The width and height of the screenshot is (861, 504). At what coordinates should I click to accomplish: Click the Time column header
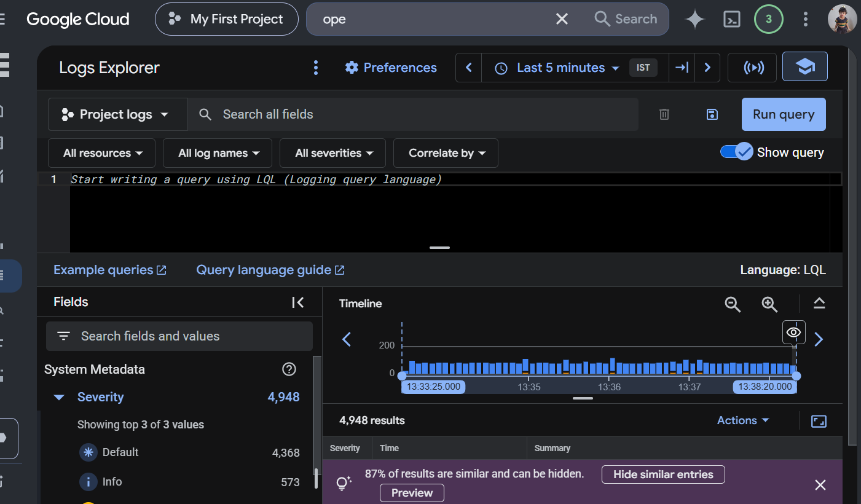click(389, 448)
